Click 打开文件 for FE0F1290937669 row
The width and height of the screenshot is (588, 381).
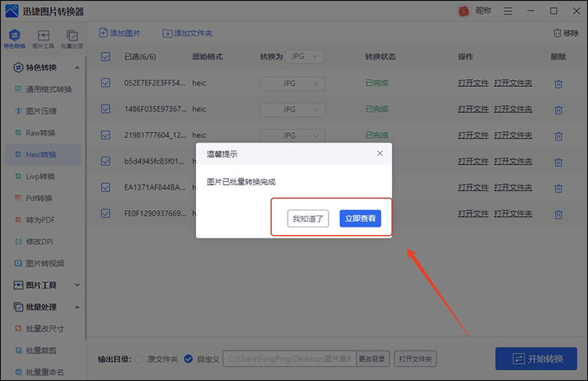click(474, 213)
